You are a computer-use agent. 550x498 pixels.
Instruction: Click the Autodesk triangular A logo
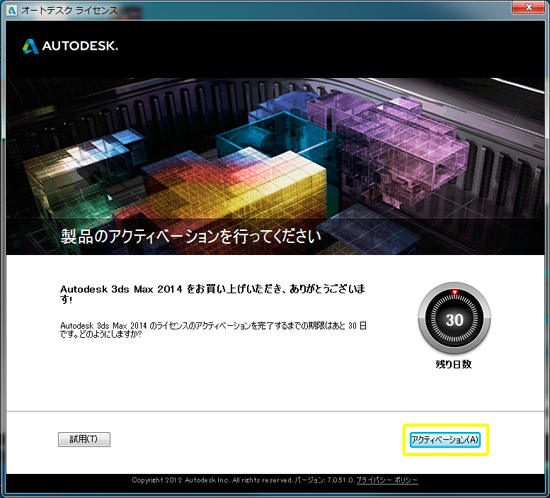[x=31, y=46]
